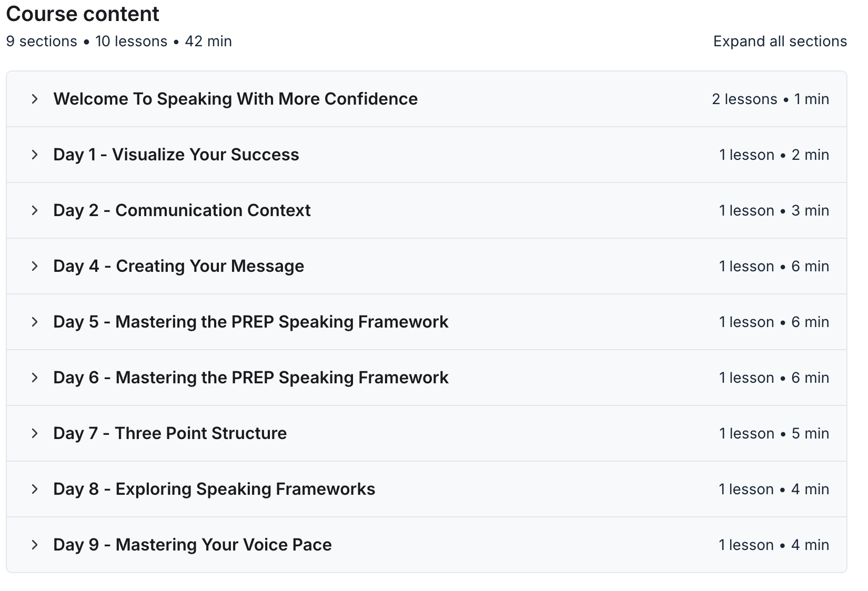Click Day 8 - Exploring Speaking Frameworks
Image resolution: width=868 pixels, height=591 pixels.
coord(214,489)
